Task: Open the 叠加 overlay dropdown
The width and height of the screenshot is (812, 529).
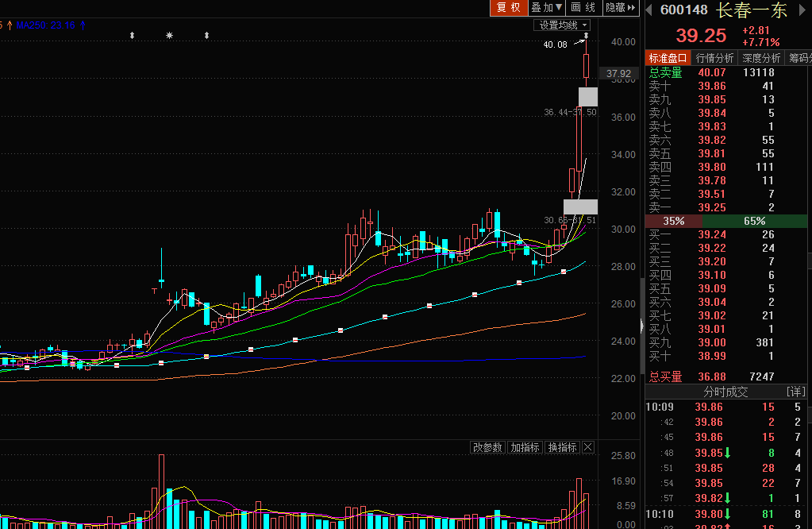Action: tap(546, 8)
